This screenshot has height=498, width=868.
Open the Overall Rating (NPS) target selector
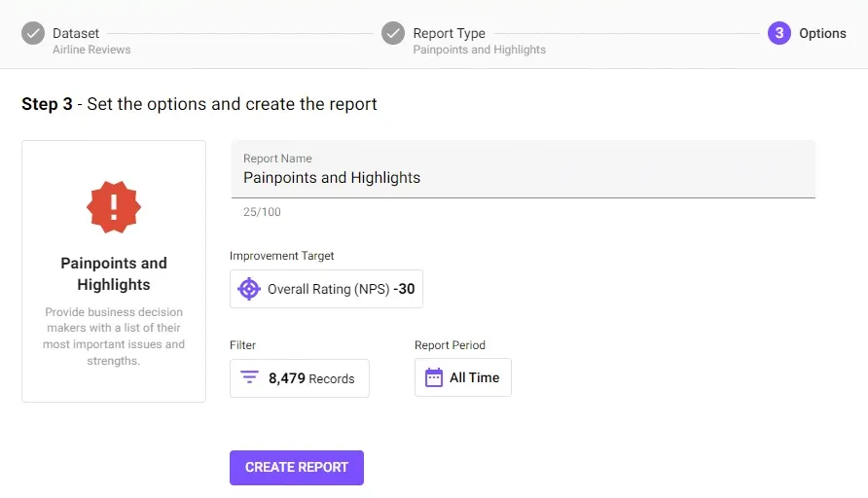click(x=327, y=289)
